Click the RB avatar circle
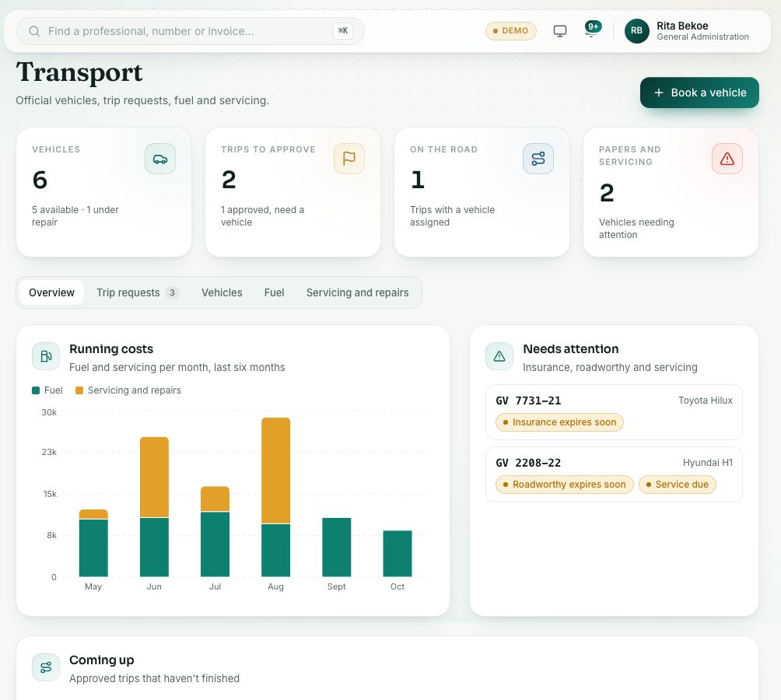This screenshot has width=781, height=700. point(636,31)
